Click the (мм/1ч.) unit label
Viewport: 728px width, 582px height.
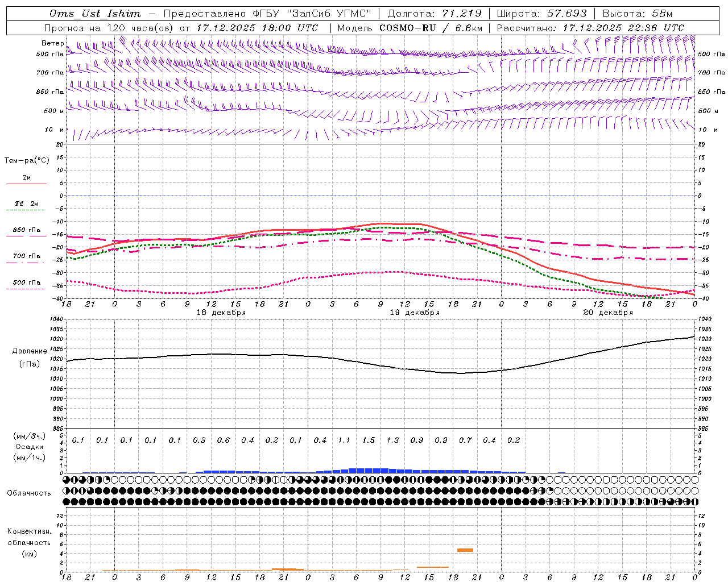30,457
